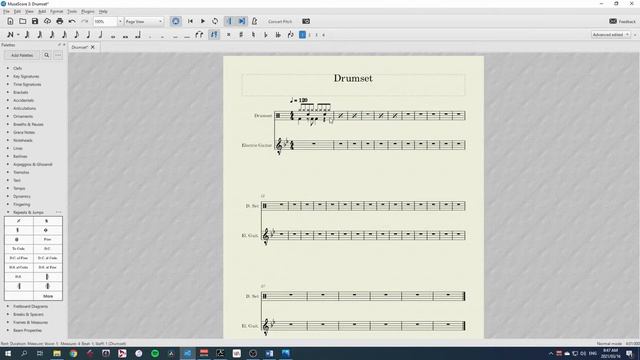Select the quarter note duration

[x=89, y=35]
